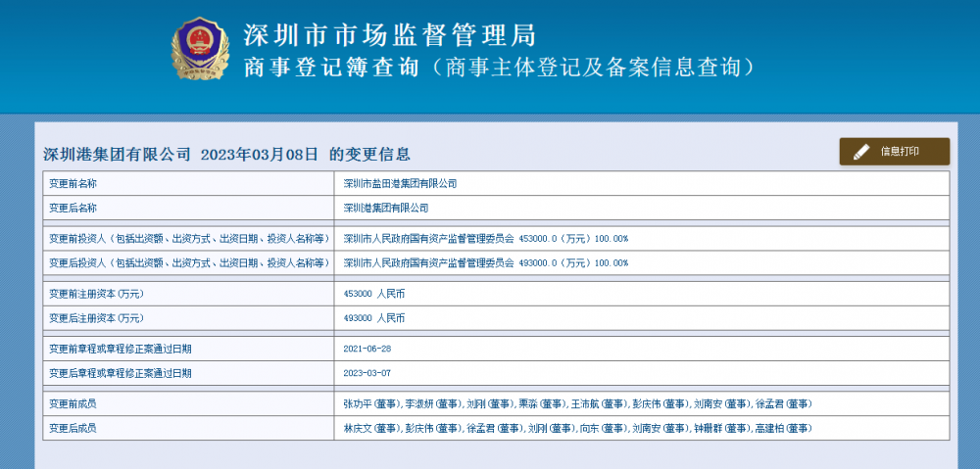Select 变更后章程或章程修正案通过日期 label
Image resolution: width=980 pixels, height=469 pixels.
[x=120, y=373]
